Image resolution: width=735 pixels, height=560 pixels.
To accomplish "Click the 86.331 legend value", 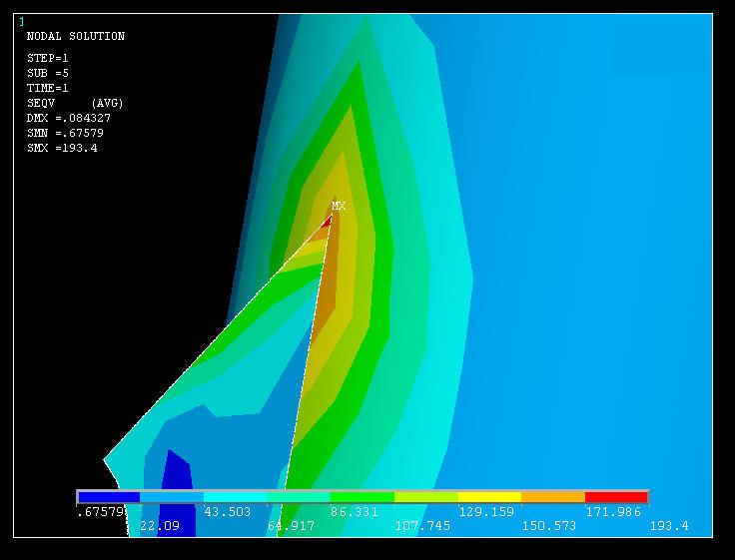I will (x=355, y=512).
